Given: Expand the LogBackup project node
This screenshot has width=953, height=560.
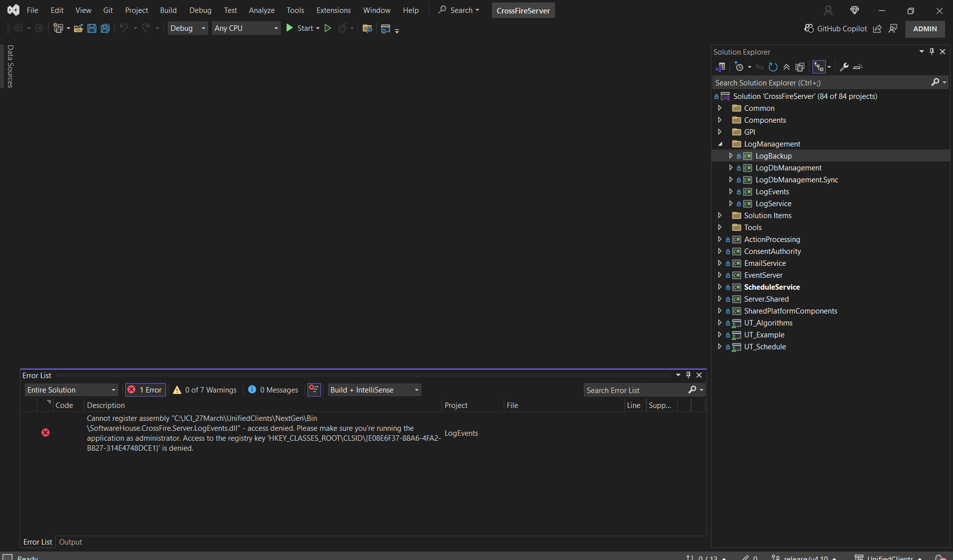Looking at the screenshot, I should tap(730, 156).
